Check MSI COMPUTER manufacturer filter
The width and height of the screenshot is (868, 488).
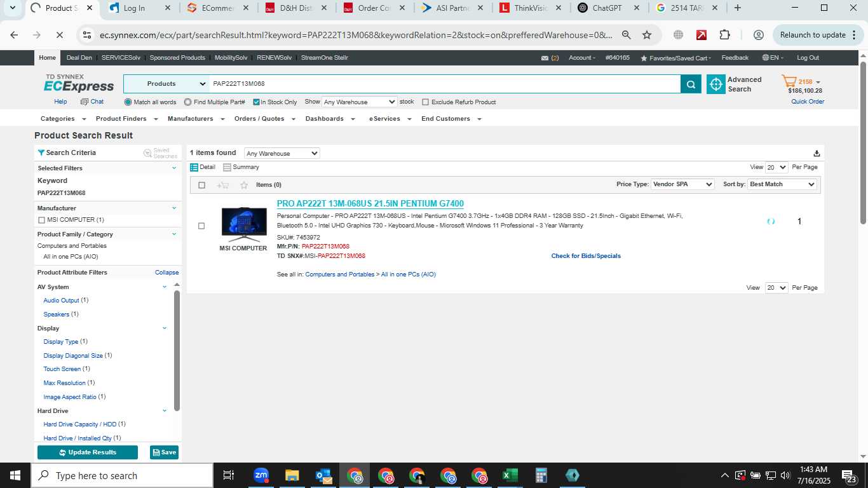41,220
